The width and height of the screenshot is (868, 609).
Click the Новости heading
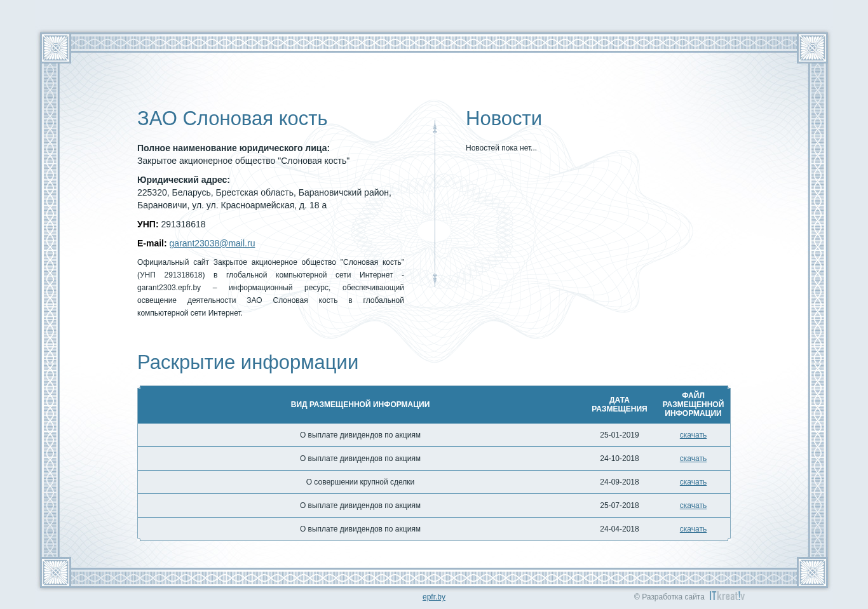click(x=504, y=119)
